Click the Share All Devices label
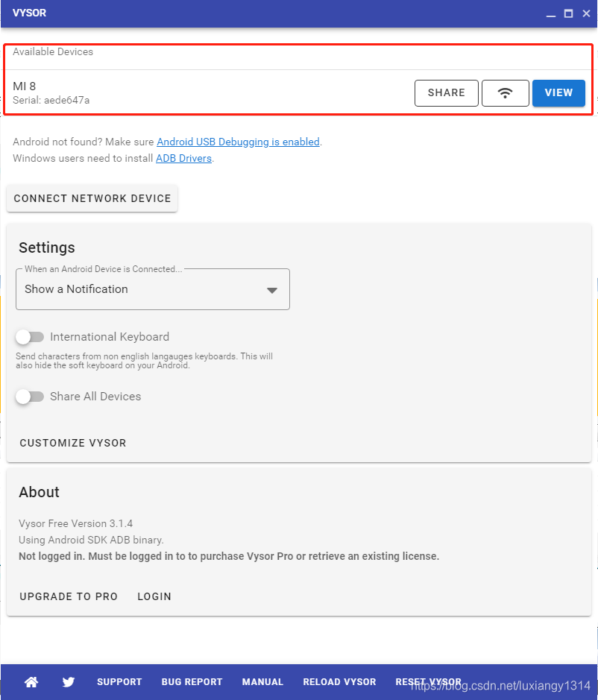 click(x=95, y=397)
